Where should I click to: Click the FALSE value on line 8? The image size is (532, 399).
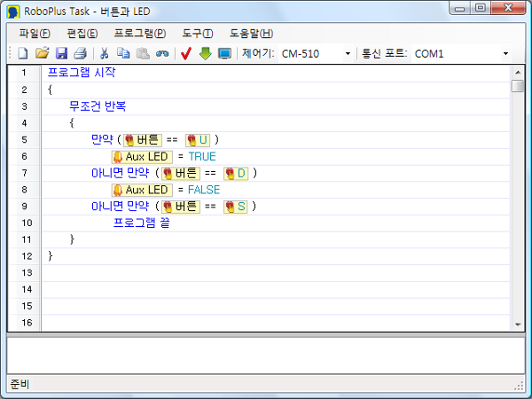[x=204, y=190]
